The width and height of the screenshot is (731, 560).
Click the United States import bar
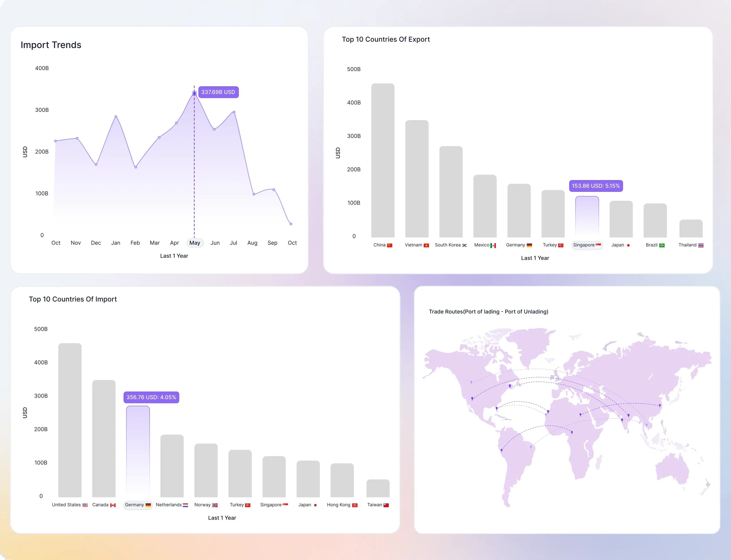(x=70, y=420)
